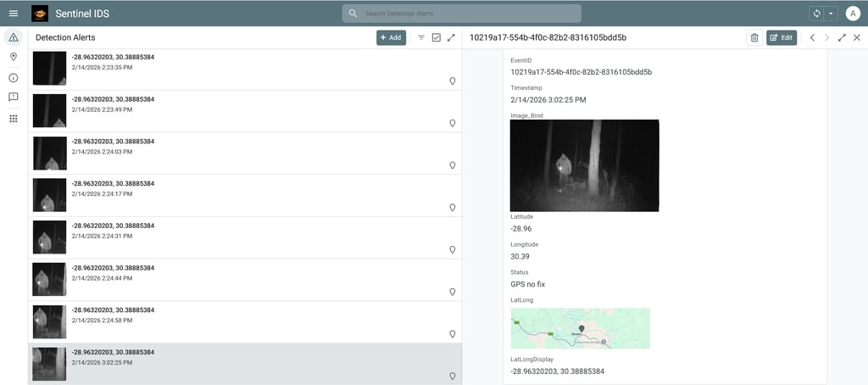Click map pin on 2:24:31 PM row

point(453,249)
